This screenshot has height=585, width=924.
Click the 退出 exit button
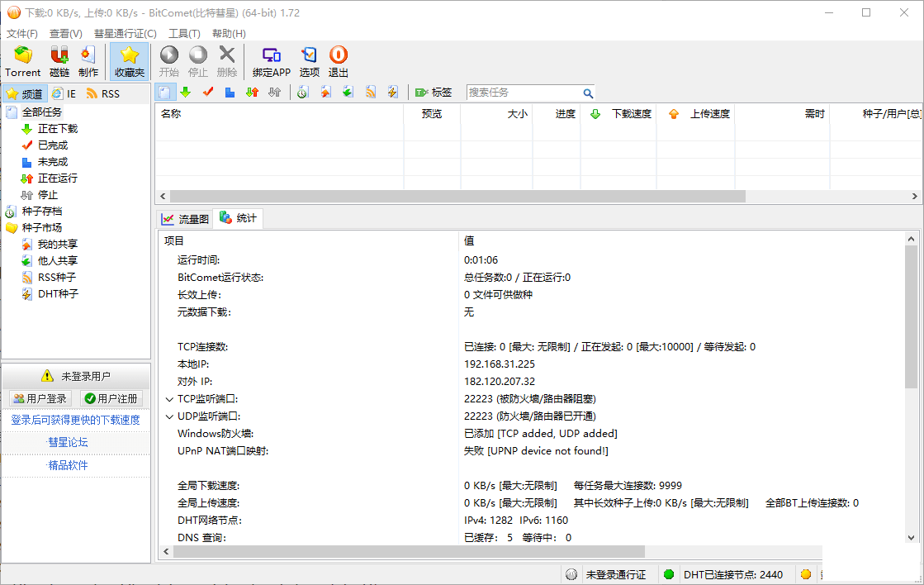click(339, 61)
